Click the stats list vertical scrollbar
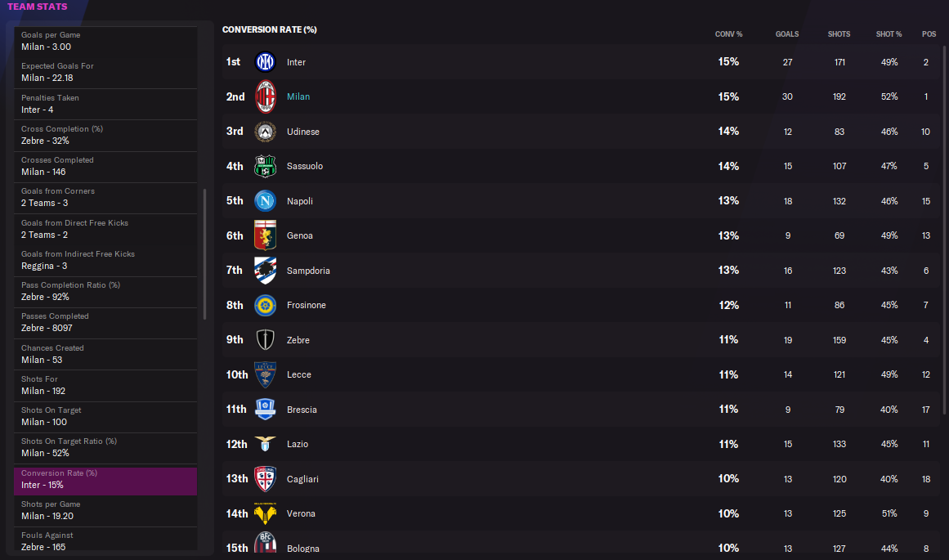Screen dimensions: 949x560 (x=204, y=254)
